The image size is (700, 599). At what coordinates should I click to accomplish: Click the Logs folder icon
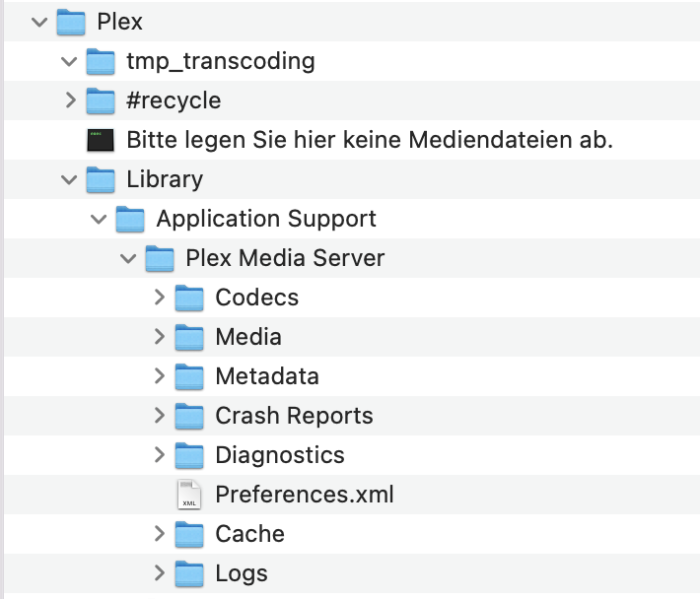189,573
